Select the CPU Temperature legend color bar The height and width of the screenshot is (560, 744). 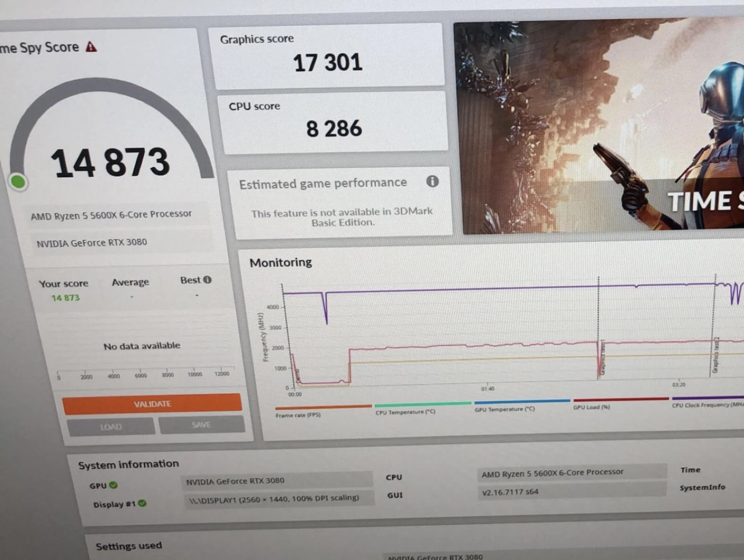423,404
